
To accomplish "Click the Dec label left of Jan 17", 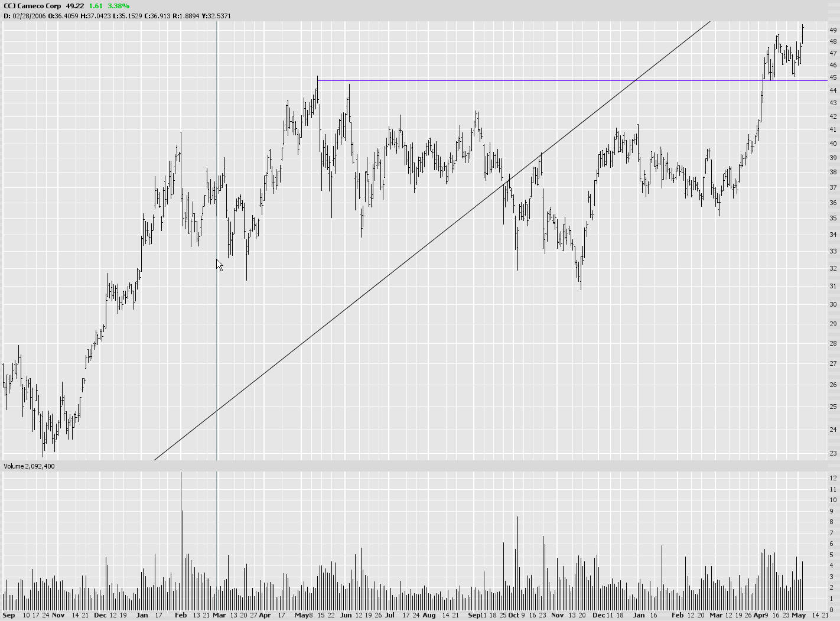I will pyautogui.click(x=100, y=615).
